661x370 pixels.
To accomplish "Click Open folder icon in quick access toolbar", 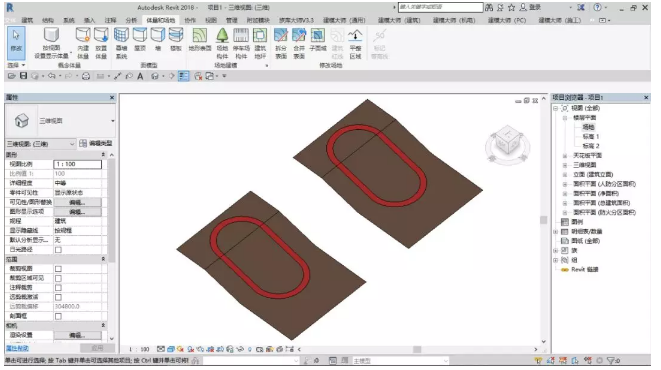I will [11, 76].
